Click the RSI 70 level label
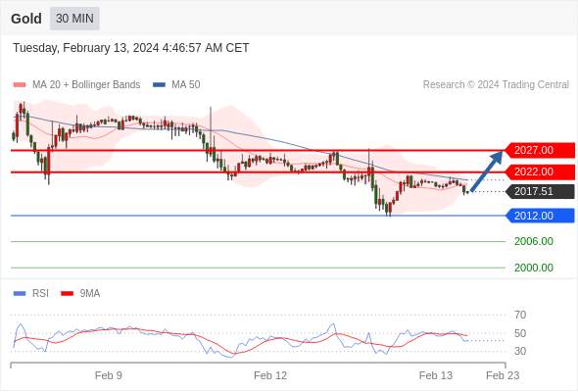This screenshot has width=578, height=392. [520, 315]
